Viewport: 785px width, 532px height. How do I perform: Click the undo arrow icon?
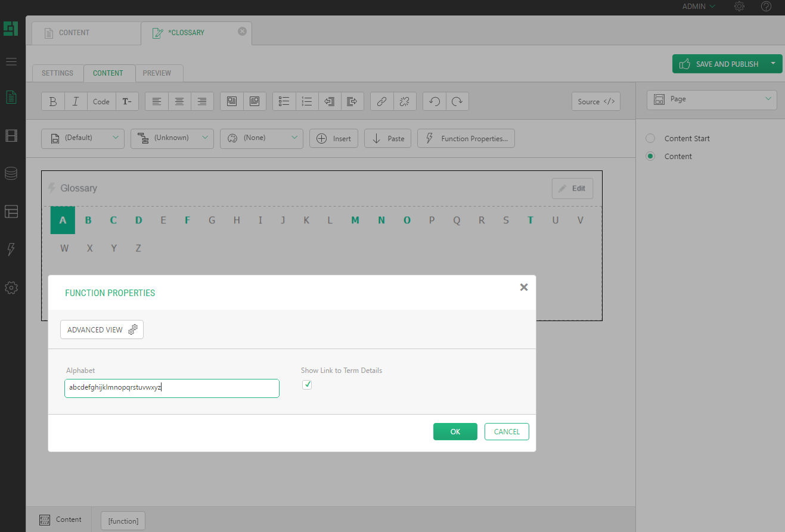(435, 101)
